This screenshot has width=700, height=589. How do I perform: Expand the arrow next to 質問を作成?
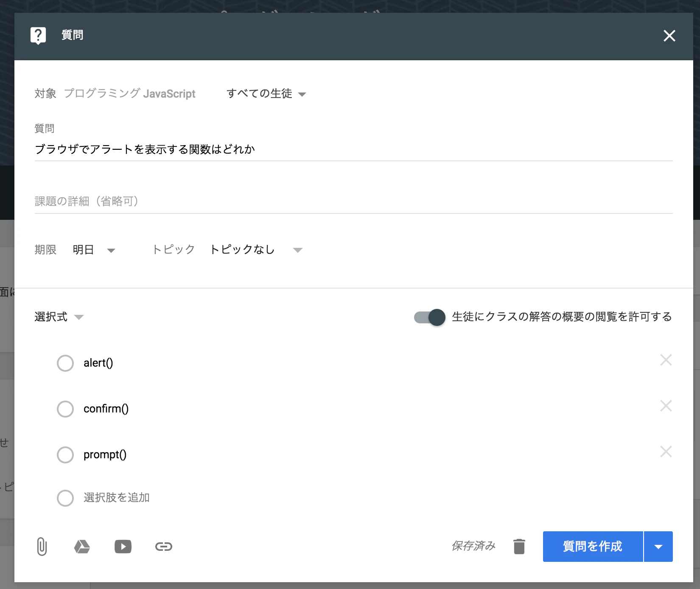click(658, 547)
